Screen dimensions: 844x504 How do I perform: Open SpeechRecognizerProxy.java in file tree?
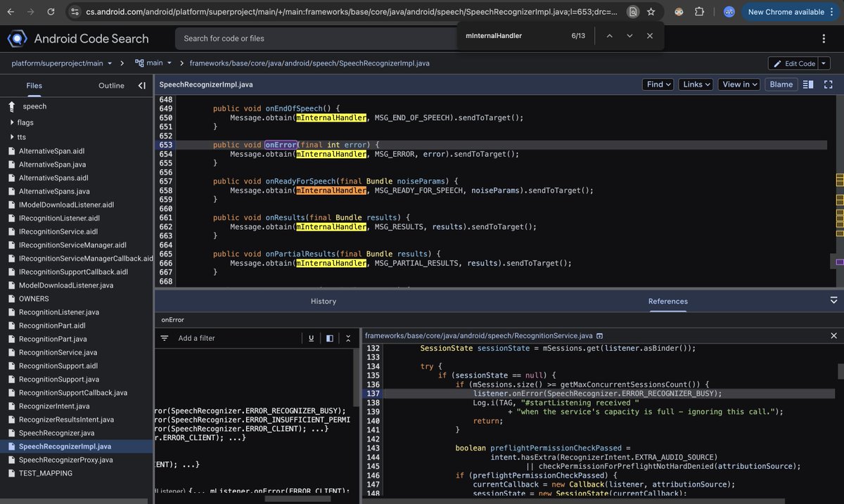(65, 460)
